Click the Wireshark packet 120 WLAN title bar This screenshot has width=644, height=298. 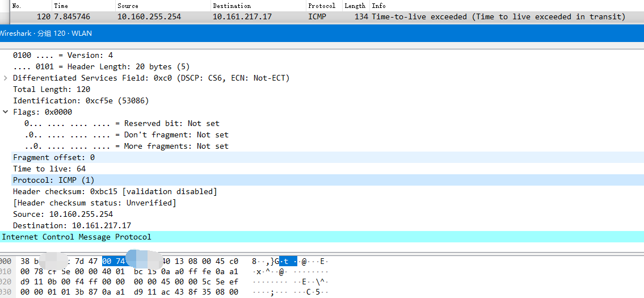[322, 33]
